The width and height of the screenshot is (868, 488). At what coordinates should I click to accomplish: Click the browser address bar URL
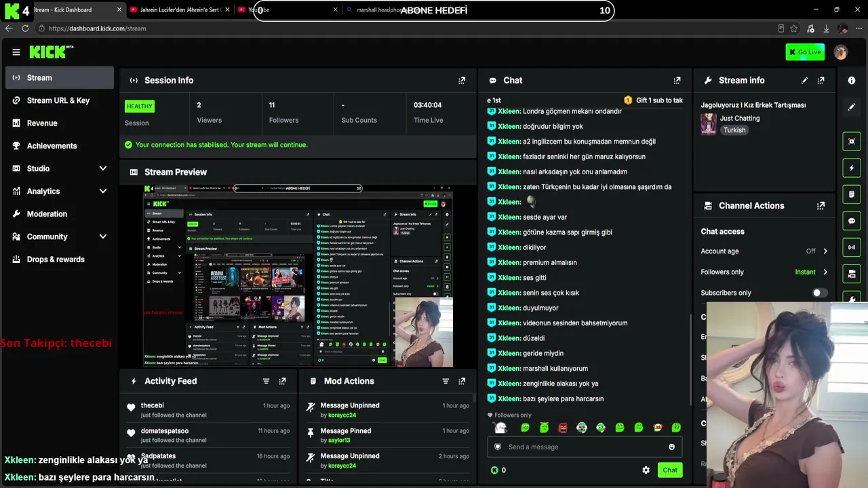(97, 28)
